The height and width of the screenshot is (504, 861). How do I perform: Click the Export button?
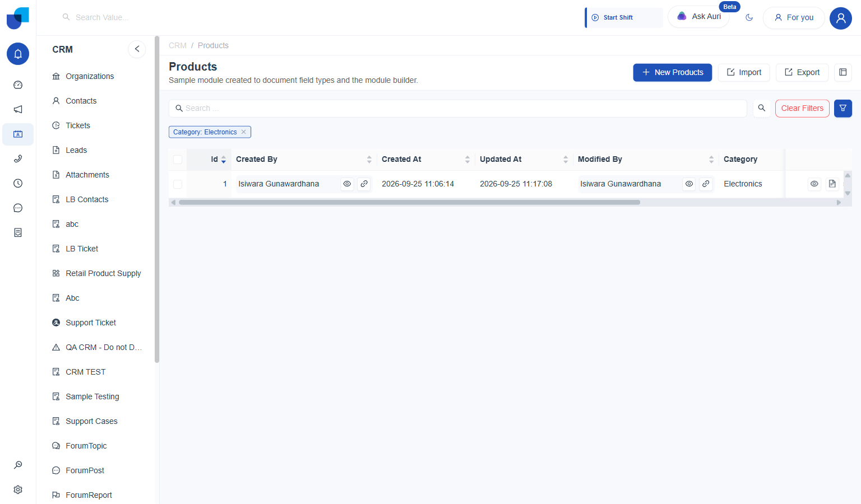click(802, 72)
